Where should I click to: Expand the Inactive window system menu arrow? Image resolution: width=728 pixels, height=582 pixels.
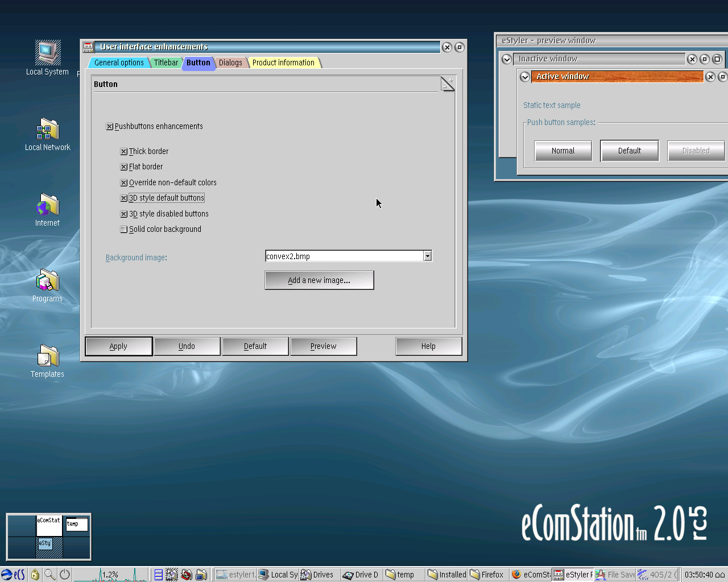(506, 59)
